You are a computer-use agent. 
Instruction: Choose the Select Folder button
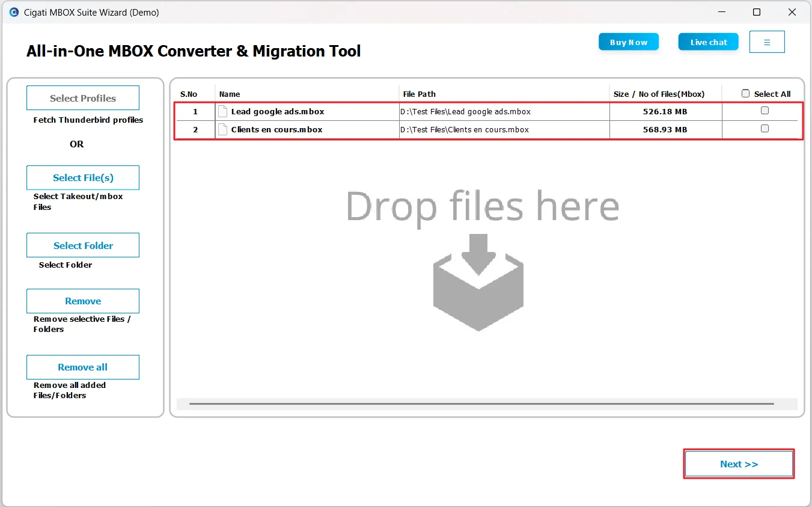pyautogui.click(x=83, y=245)
